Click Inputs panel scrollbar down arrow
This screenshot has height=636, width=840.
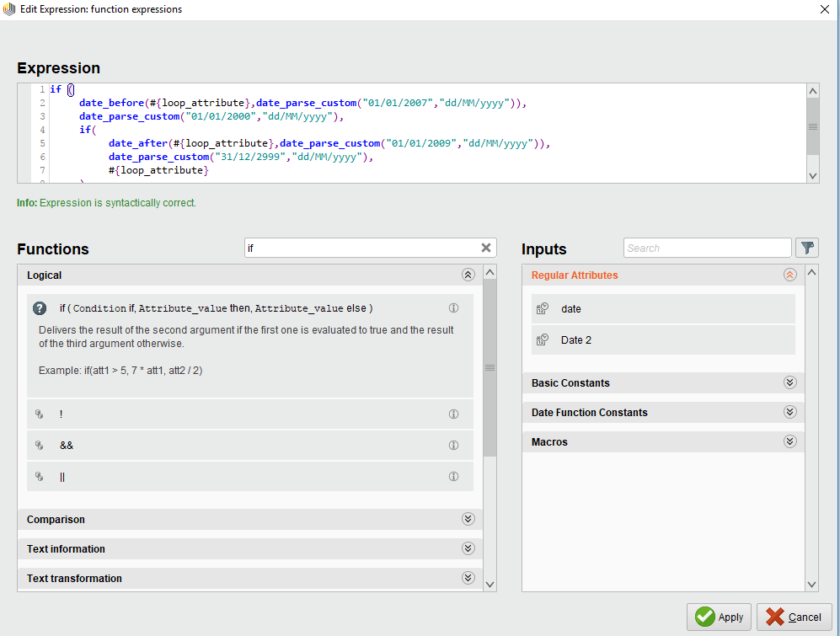click(x=811, y=585)
